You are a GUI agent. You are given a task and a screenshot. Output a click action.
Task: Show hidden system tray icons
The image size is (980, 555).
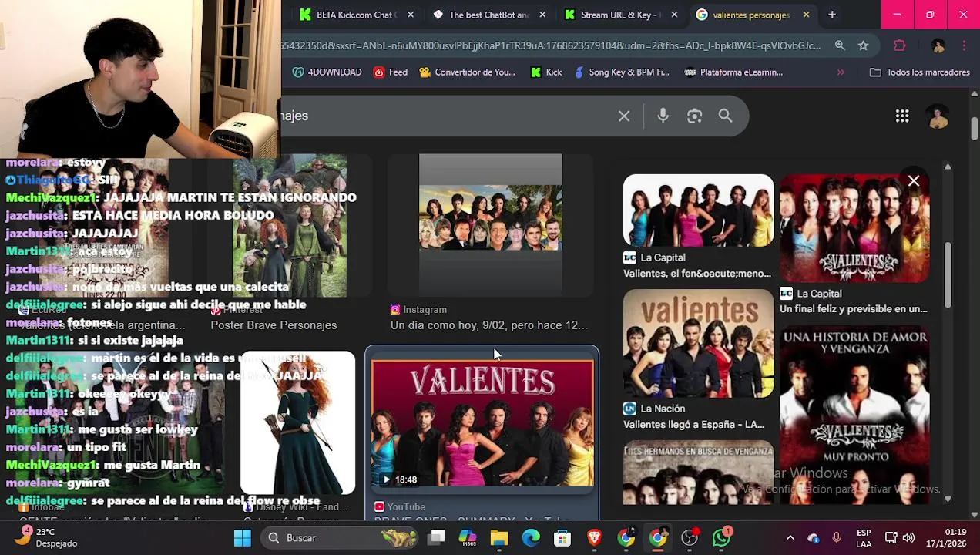click(x=790, y=538)
